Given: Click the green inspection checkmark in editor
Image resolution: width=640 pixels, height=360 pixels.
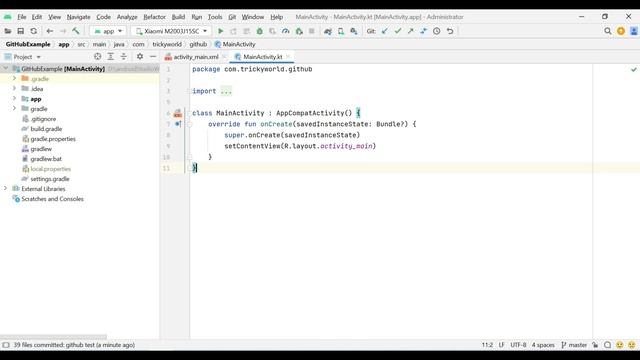Looking at the screenshot, I should click(x=633, y=70).
